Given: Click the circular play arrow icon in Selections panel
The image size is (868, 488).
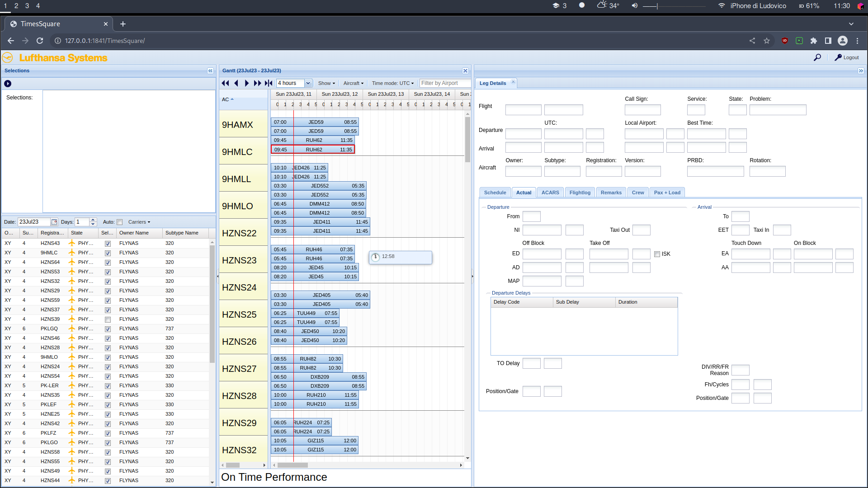Looking at the screenshot, I should tap(8, 84).
